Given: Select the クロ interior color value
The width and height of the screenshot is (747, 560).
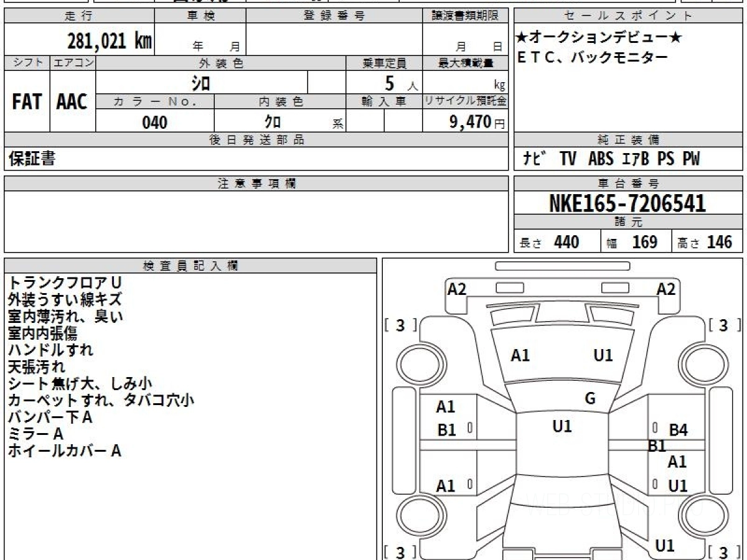Looking at the screenshot, I should pyautogui.click(x=273, y=122).
